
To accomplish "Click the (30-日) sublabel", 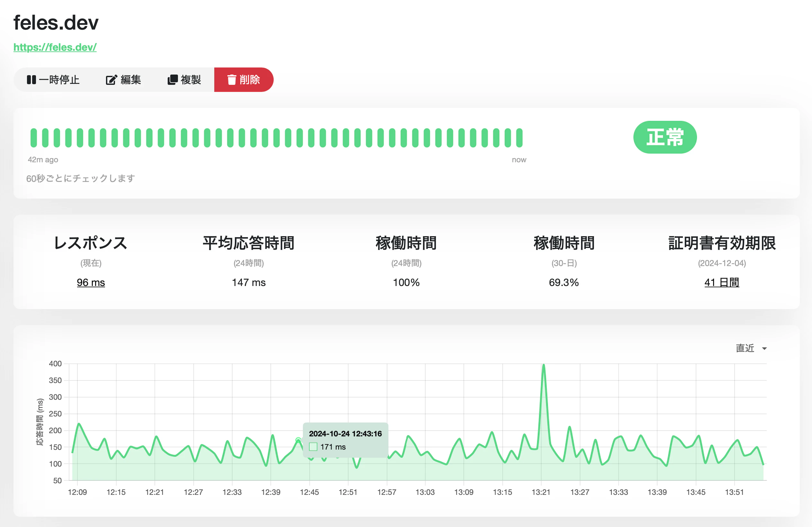I will (x=564, y=263).
